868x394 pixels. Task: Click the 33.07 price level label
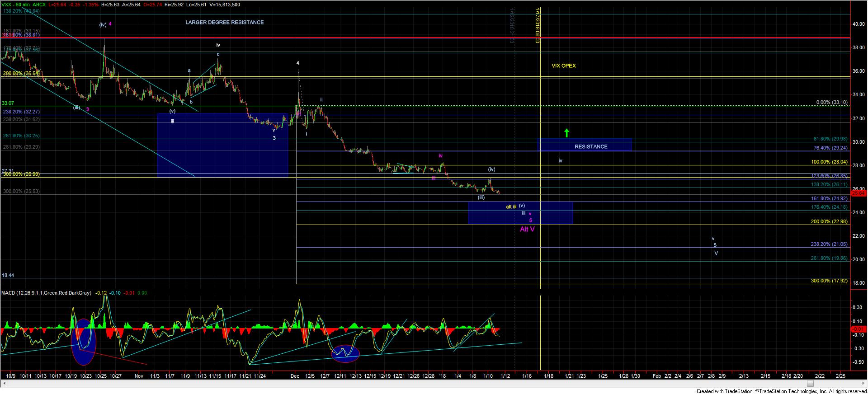(8, 103)
